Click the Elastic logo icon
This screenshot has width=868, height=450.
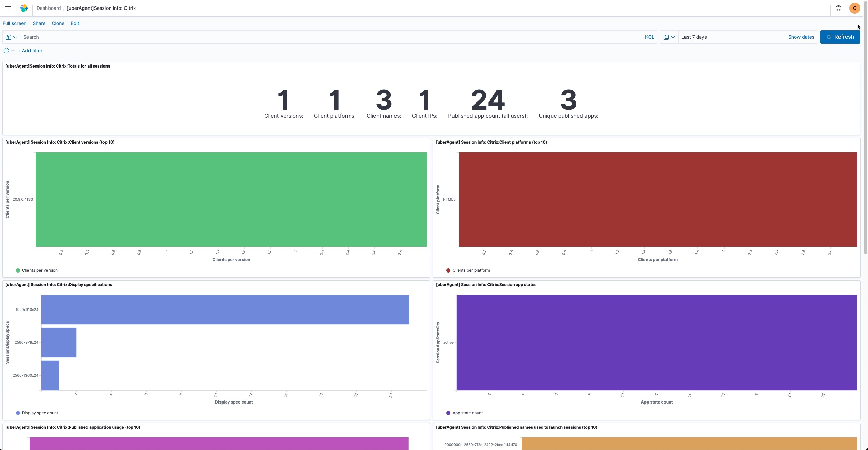(24, 8)
